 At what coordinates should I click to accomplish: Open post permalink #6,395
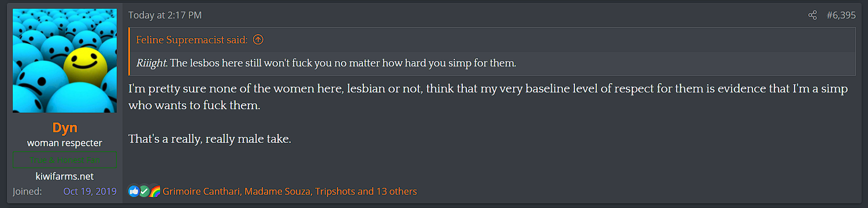[841, 16]
